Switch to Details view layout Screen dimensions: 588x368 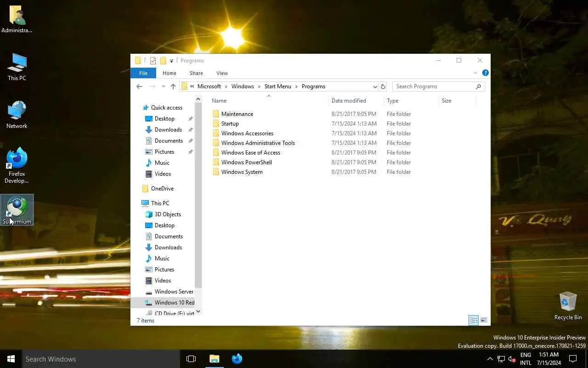pos(474,320)
